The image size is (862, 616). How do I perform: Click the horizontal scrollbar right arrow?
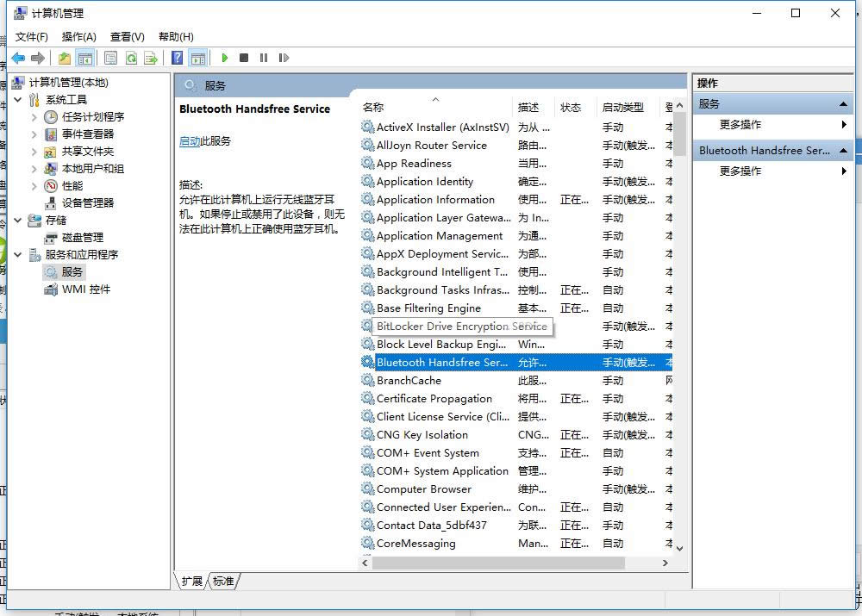point(665,562)
